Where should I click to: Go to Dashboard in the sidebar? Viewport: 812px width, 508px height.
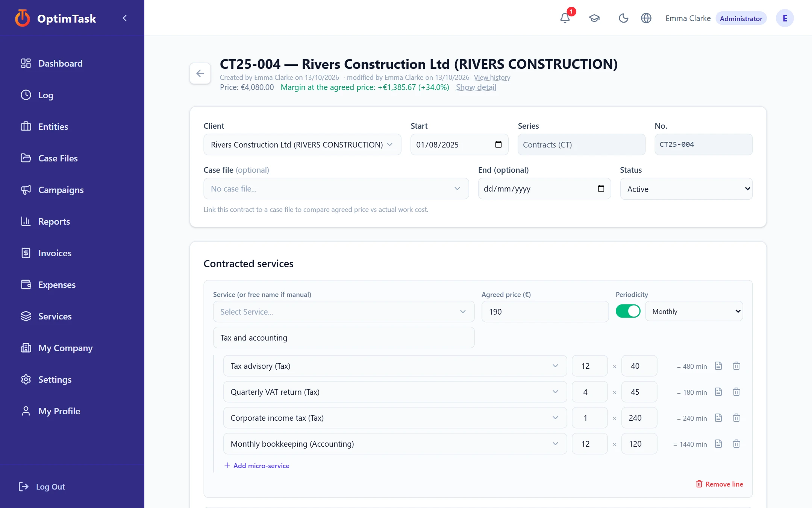(60, 63)
